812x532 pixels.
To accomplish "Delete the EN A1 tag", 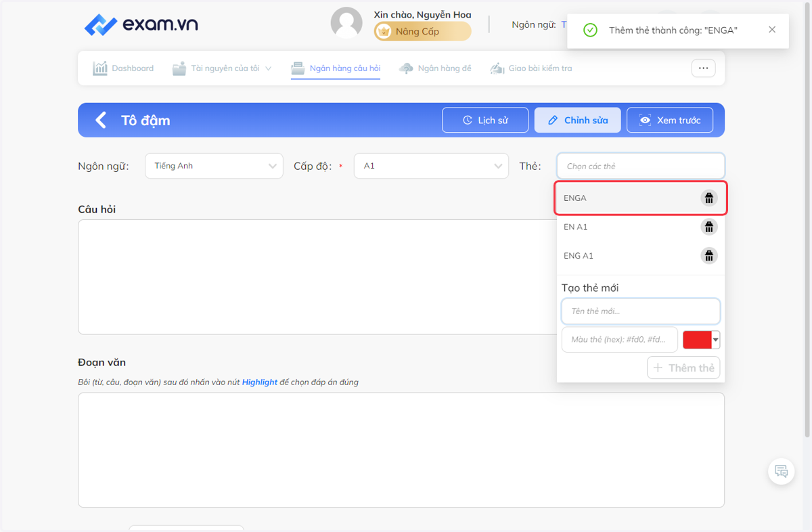I will [x=709, y=227].
